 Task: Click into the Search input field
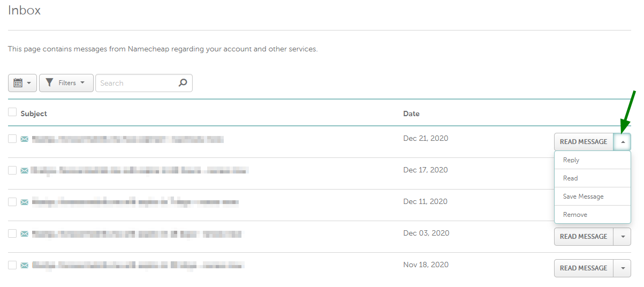pos(137,83)
